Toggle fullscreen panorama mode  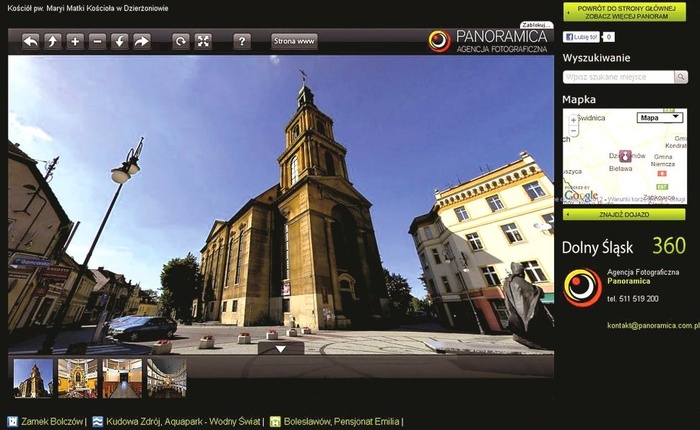click(203, 41)
